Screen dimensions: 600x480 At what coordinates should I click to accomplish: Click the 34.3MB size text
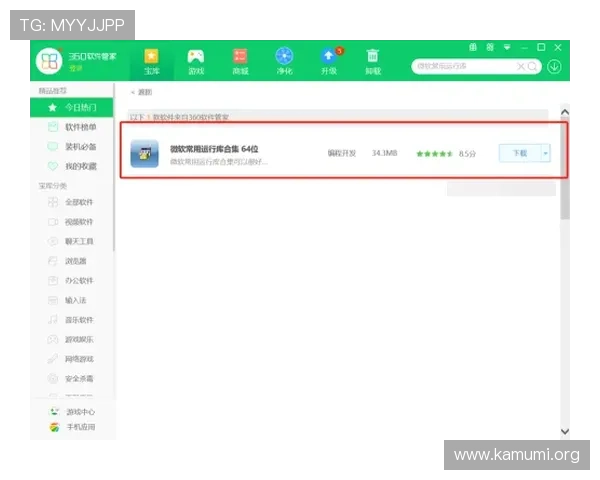tap(384, 153)
